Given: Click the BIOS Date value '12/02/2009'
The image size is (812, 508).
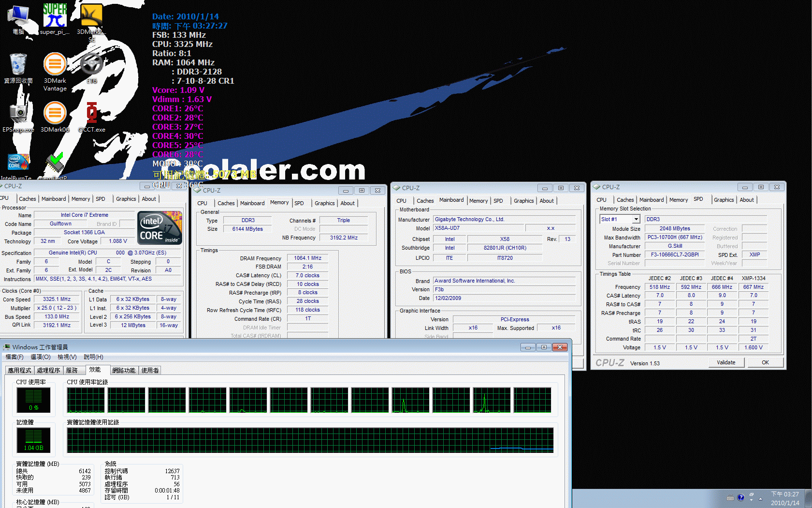Looking at the screenshot, I should click(504, 298).
